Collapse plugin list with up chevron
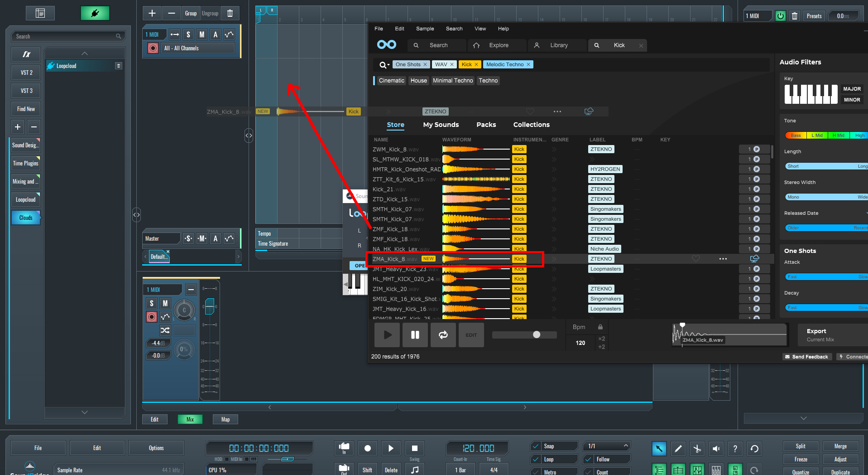This screenshot has width=868, height=475. [x=85, y=53]
